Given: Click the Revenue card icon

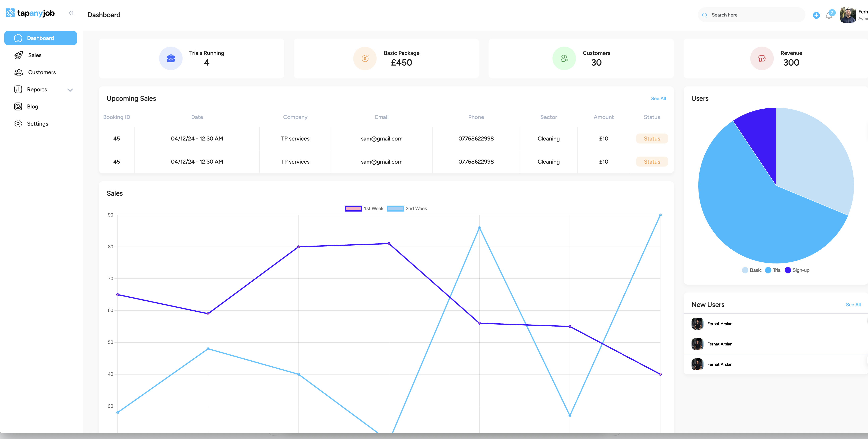Looking at the screenshot, I should [762, 58].
